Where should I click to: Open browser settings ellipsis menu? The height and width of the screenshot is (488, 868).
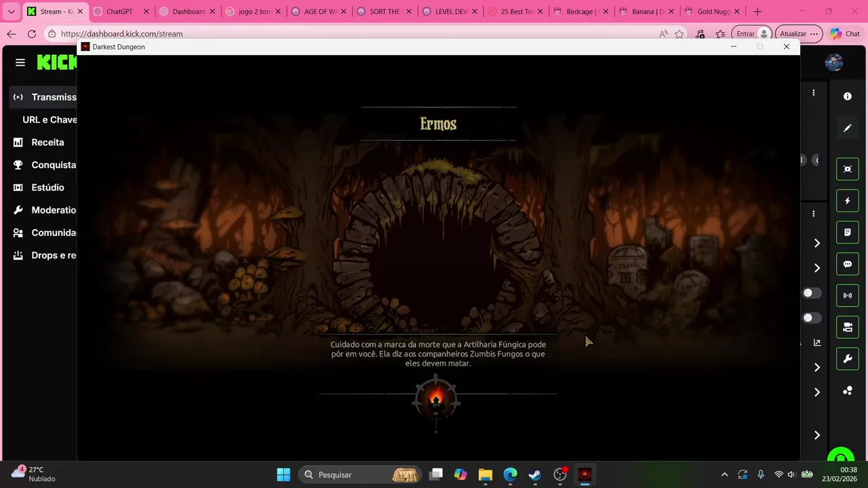pyautogui.click(x=815, y=34)
